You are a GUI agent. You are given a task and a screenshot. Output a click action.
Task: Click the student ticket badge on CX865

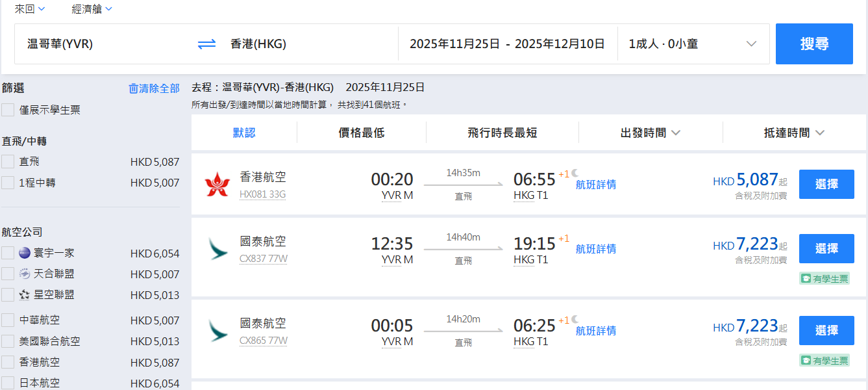824,360
